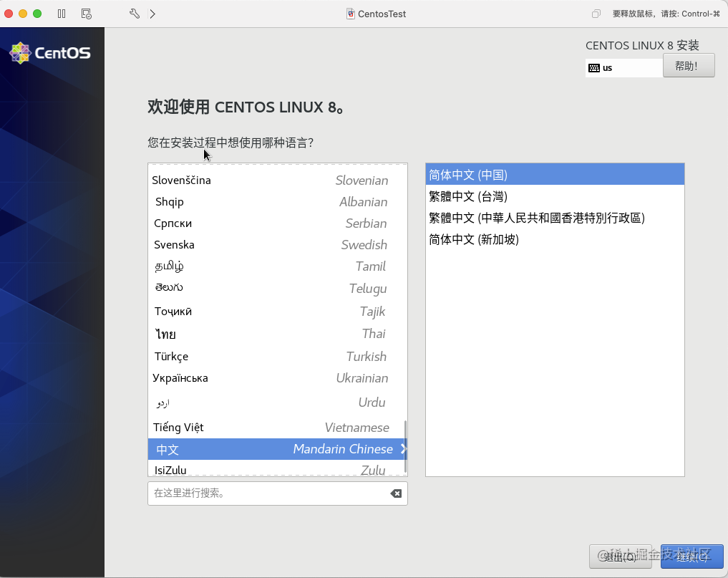
Task: Select Tiếng Việt Vietnamese language
Action: (277, 427)
